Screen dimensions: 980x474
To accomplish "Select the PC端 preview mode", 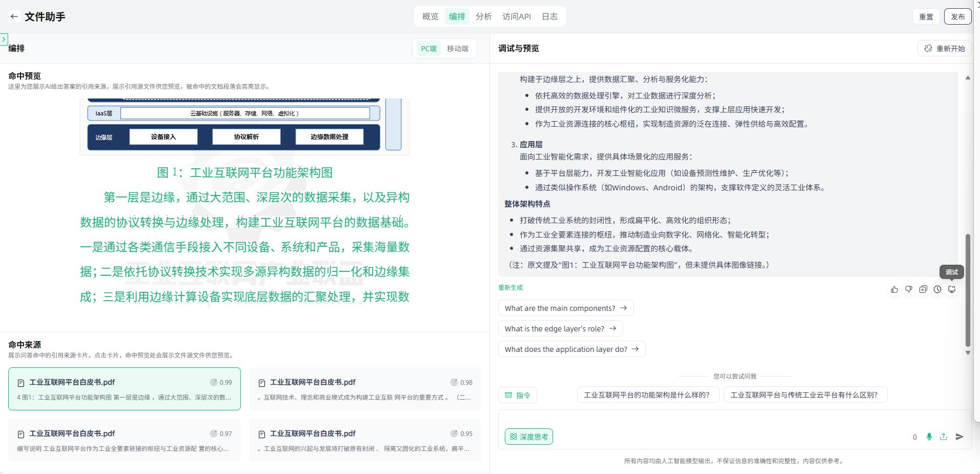I will coord(428,49).
